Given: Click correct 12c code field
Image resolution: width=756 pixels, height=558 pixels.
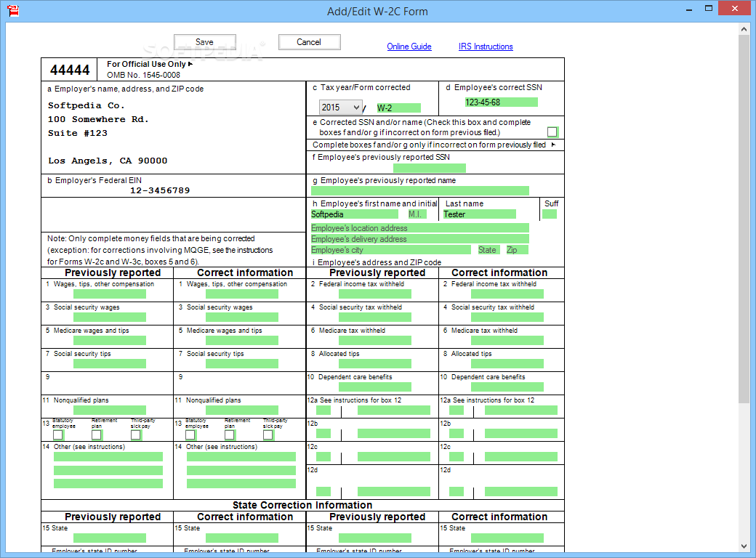Looking at the screenshot, I should coord(457,457).
